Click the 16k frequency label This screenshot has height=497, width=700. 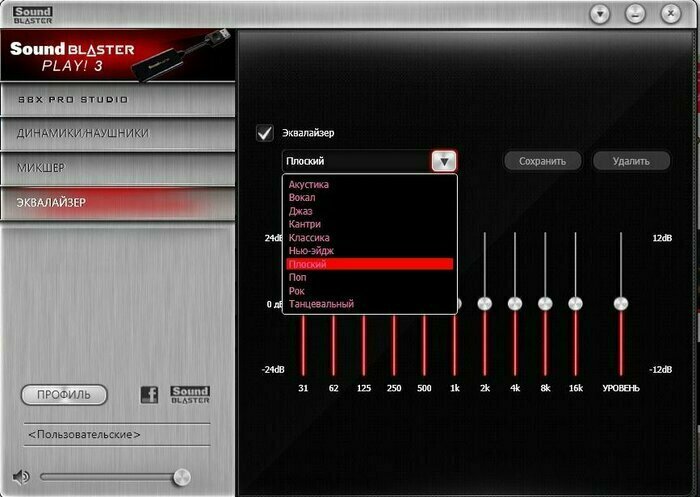[x=575, y=388]
